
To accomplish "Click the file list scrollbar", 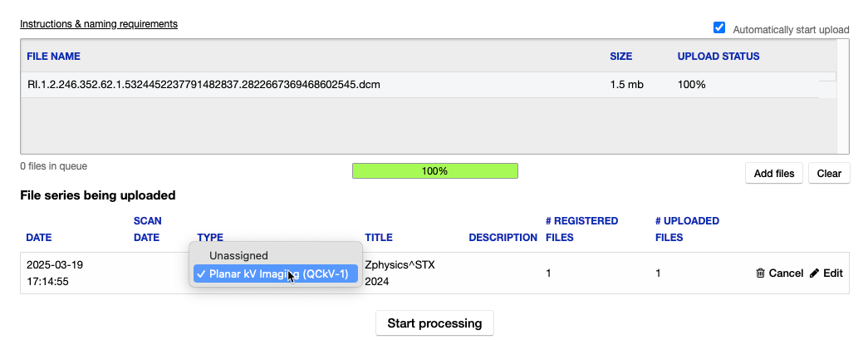I will coord(842,96).
